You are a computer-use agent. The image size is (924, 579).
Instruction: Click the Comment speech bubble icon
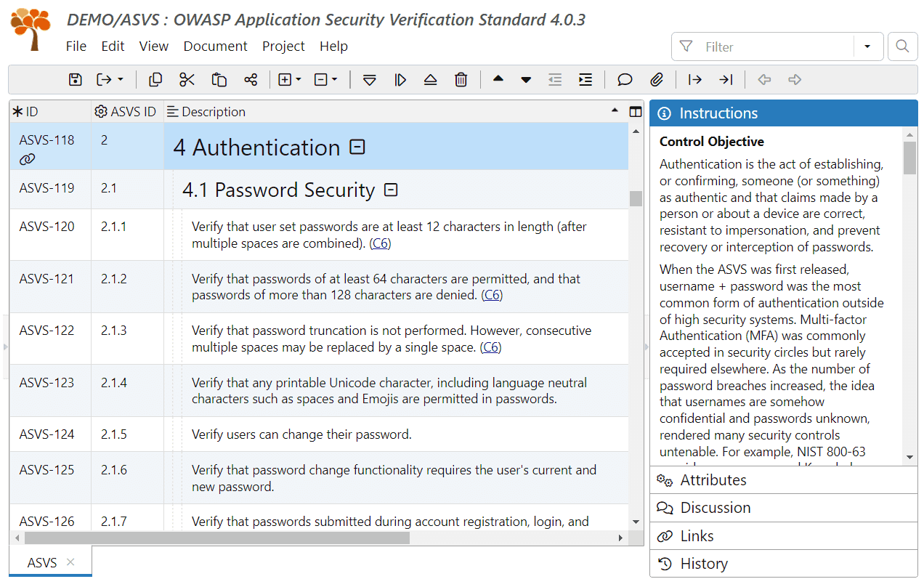(625, 80)
